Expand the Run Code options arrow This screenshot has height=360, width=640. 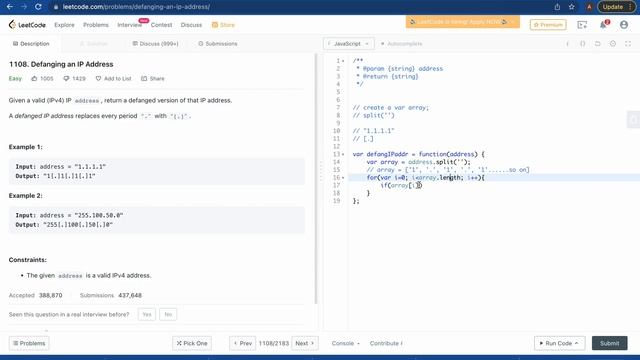click(576, 343)
